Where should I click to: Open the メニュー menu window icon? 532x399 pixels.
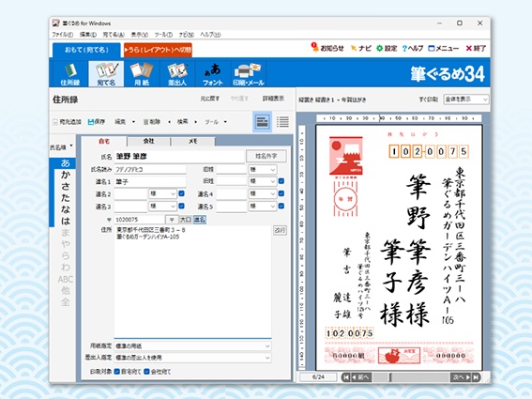pos(444,48)
